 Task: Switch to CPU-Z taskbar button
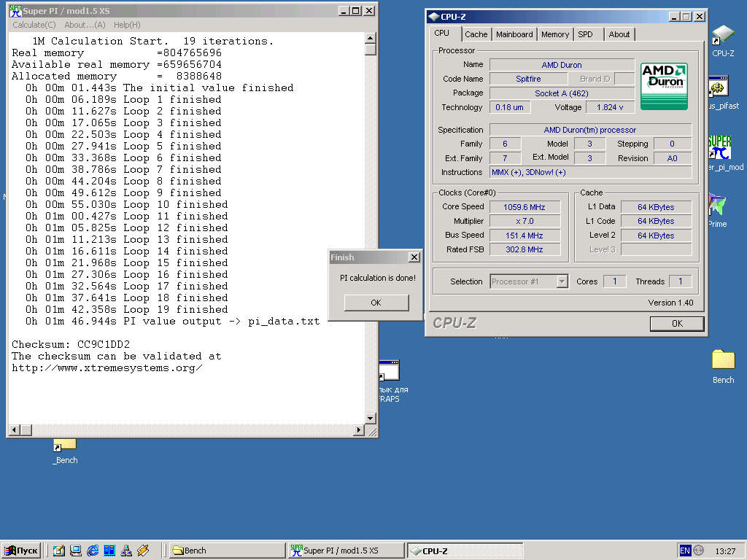[x=465, y=551]
